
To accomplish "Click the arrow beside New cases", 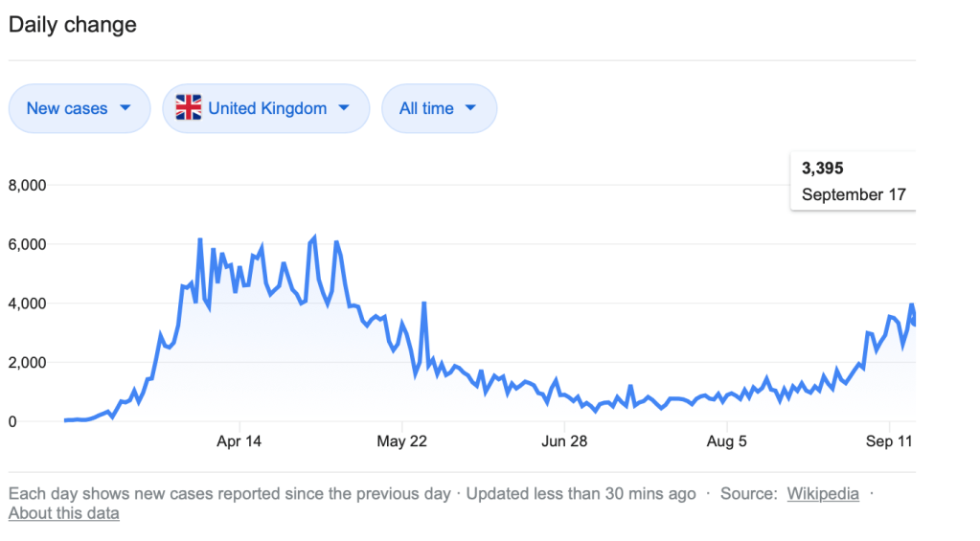I will [x=125, y=108].
